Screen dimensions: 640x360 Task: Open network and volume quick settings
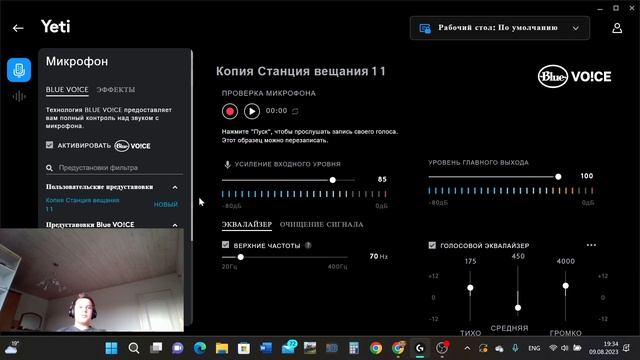coord(565,348)
